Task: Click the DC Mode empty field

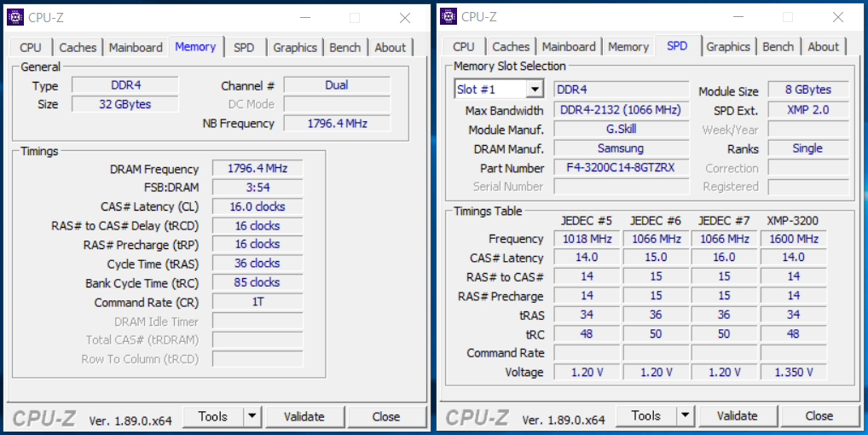Action: (337, 104)
